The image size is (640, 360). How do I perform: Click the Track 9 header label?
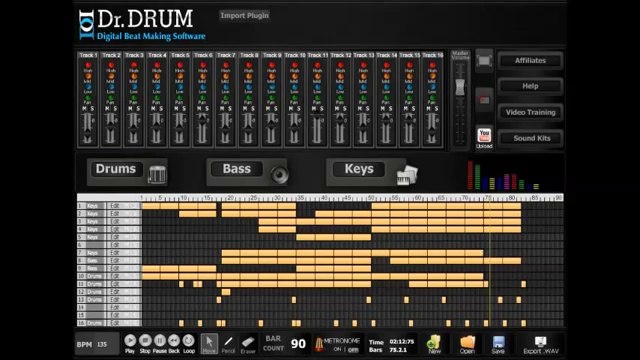coord(272,55)
